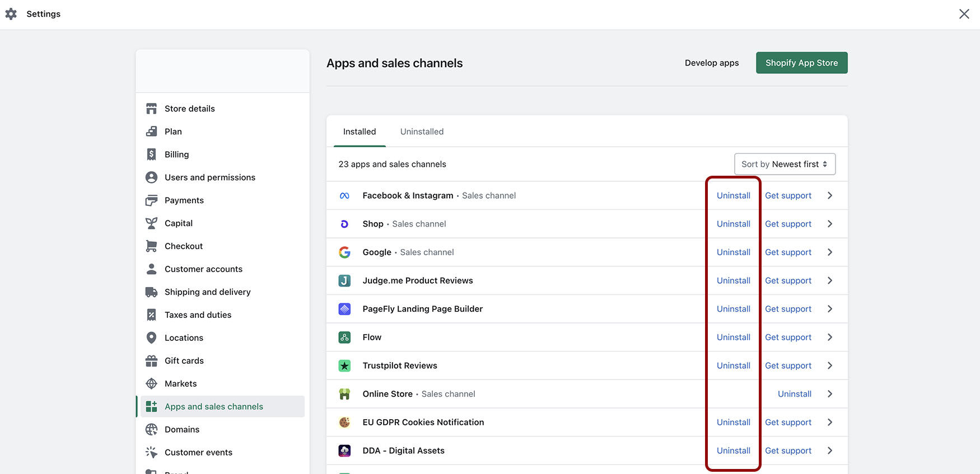The height and width of the screenshot is (474, 980).
Task: Uninstall Facebook & Instagram channel
Action: 733,195
